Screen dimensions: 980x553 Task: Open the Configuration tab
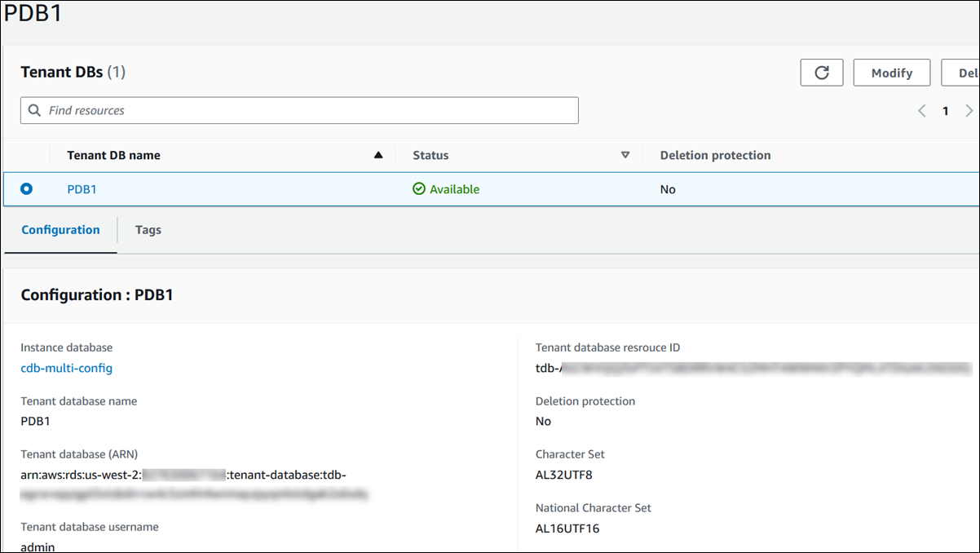click(x=60, y=230)
